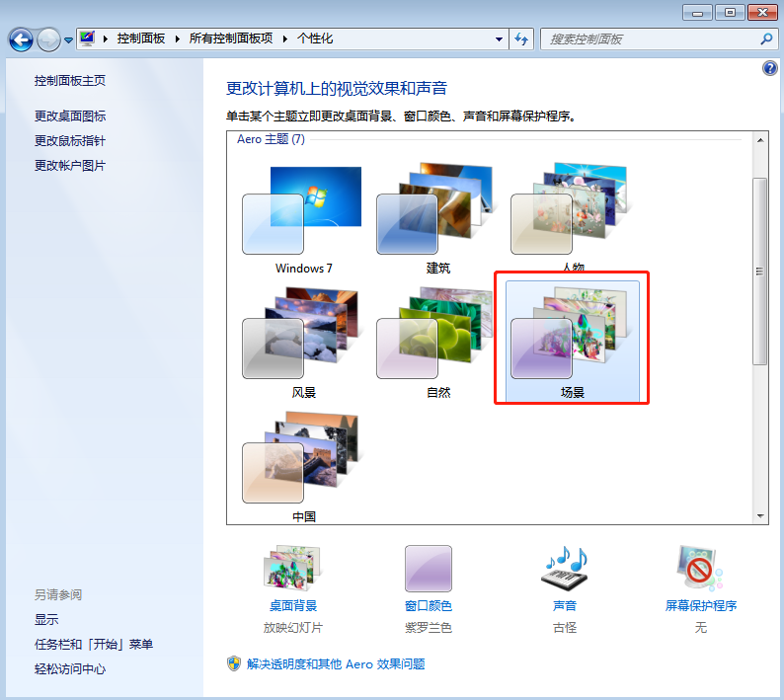Click the theme list scroll down arrow
Viewport: 784px width, 700px height.
(759, 515)
